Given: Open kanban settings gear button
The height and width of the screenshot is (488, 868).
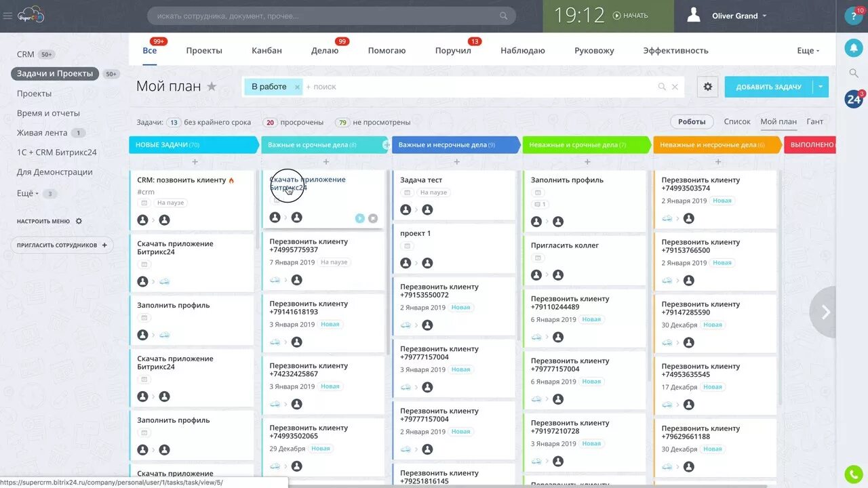Looking at the screenshot, I should 708,87.
